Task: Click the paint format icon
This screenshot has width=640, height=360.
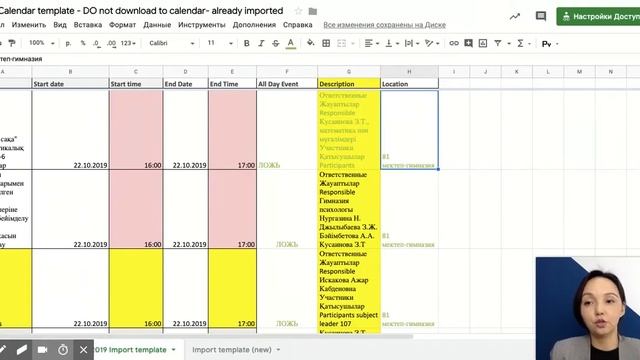Action: (x=12, y=43)
